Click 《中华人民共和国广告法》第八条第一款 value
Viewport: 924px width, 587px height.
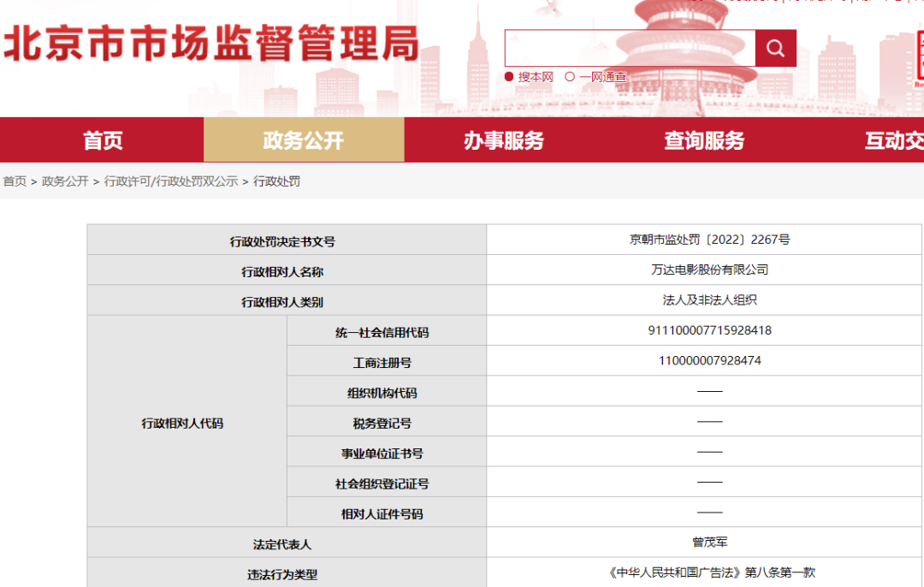[x=712, y=572]
